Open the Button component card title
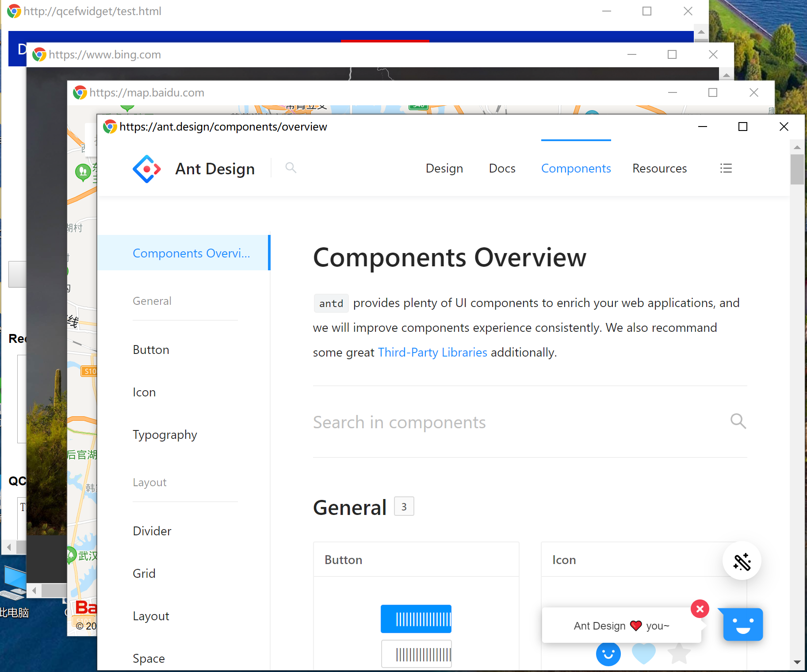807x672 pixels. click(x=344, y=560)
